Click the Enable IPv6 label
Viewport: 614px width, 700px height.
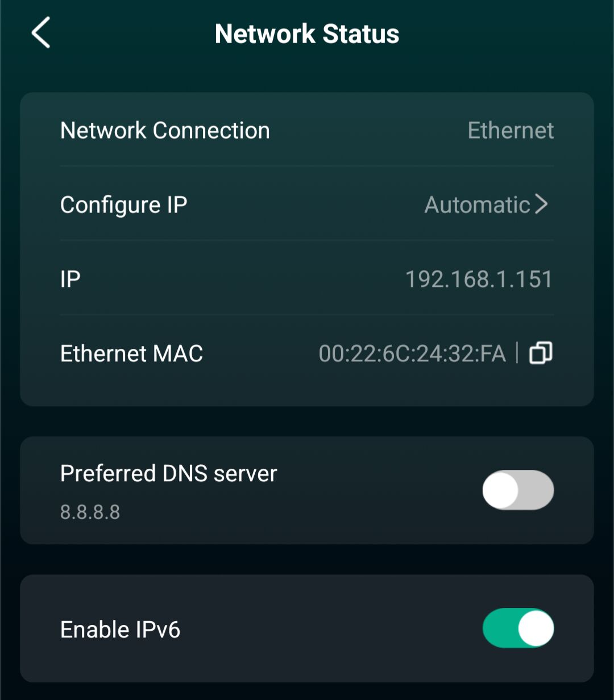pyautogui.click(x=120, y=630)
